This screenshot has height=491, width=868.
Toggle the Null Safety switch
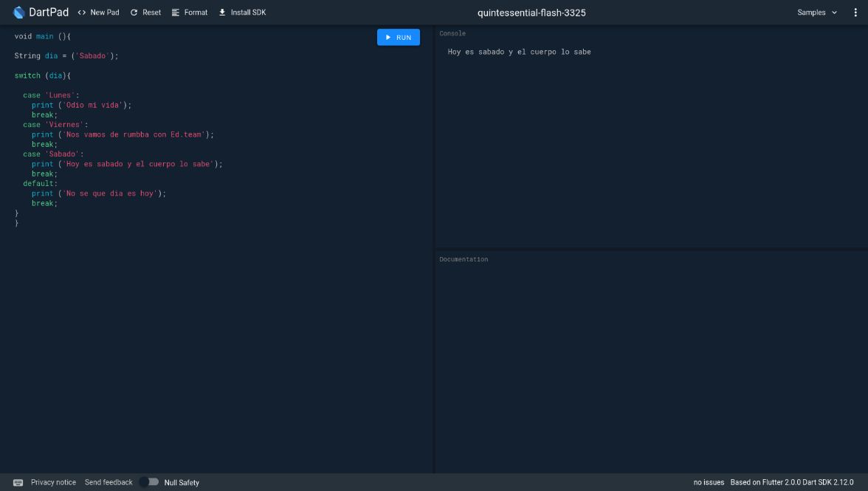pyautogui.click(x=149, y=482)
